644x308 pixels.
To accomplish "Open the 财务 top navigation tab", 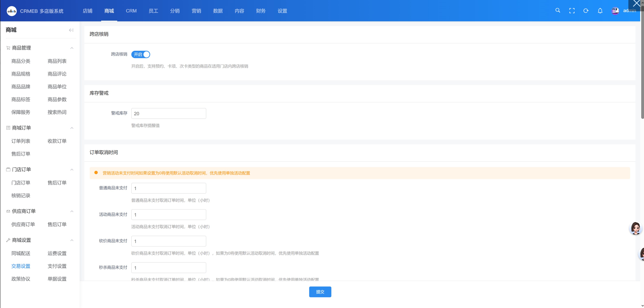I will [x=261, y=11].
